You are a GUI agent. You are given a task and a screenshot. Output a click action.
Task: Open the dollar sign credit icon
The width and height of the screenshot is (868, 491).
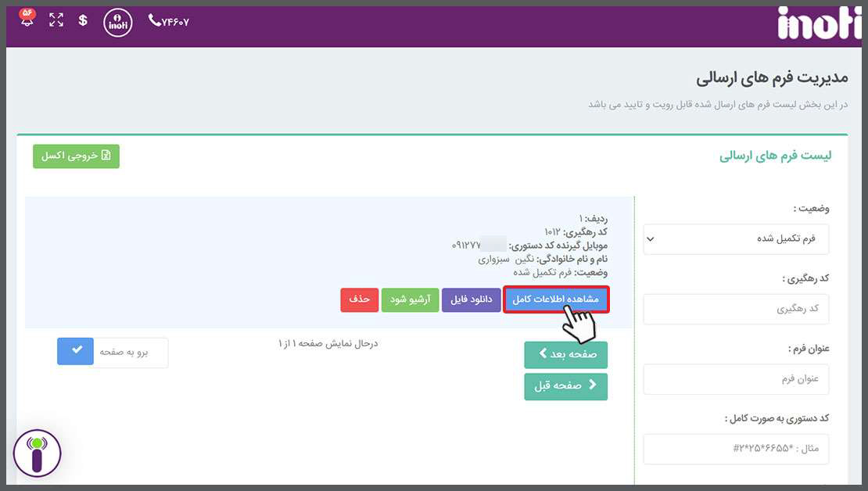point(83,21)
